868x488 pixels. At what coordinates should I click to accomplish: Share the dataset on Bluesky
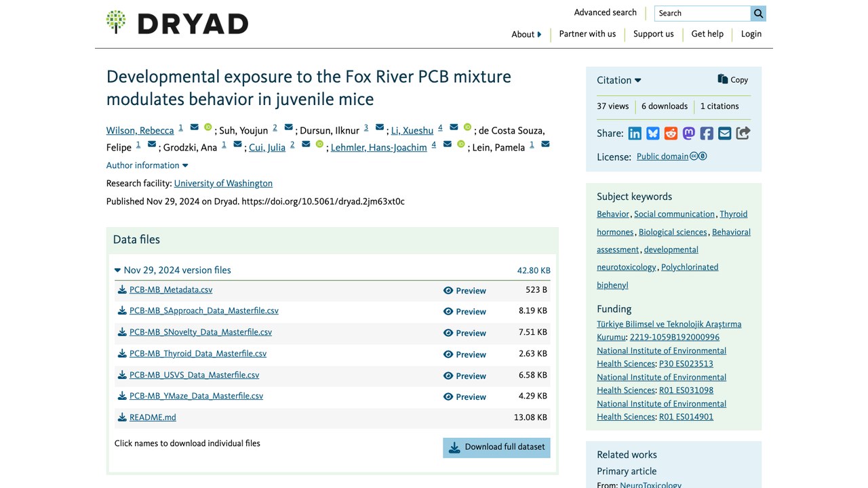pos(653,134)
